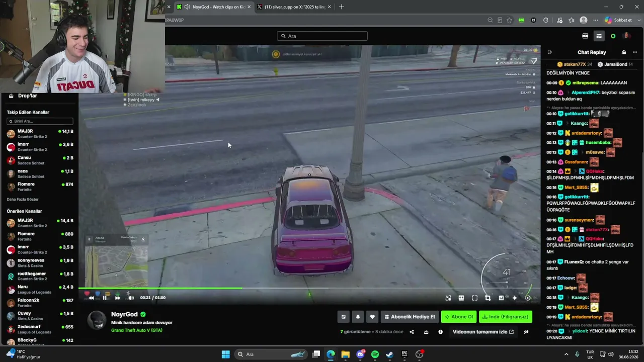Viewport: 644px width, 362px height.
Task: Click the download icon below buttons
Action: [x=426, y=332]
